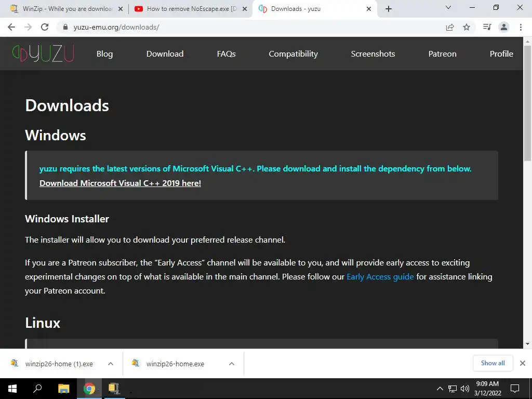Open the Profile nav link

[x=501, y=54]
